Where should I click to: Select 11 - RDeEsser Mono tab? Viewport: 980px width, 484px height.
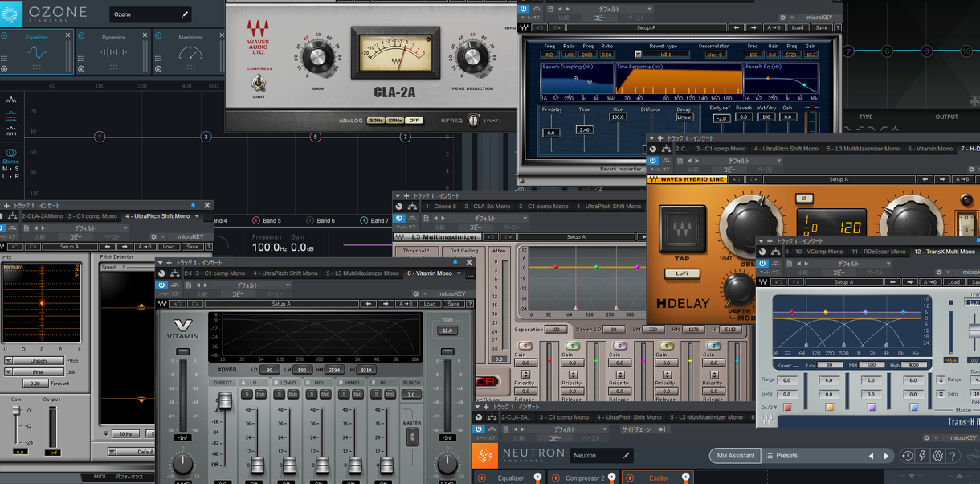(879, 252)
